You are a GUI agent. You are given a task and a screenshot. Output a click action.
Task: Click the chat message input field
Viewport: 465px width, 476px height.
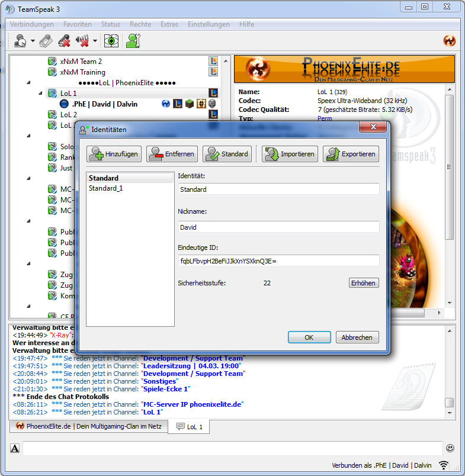pos(232,448)
